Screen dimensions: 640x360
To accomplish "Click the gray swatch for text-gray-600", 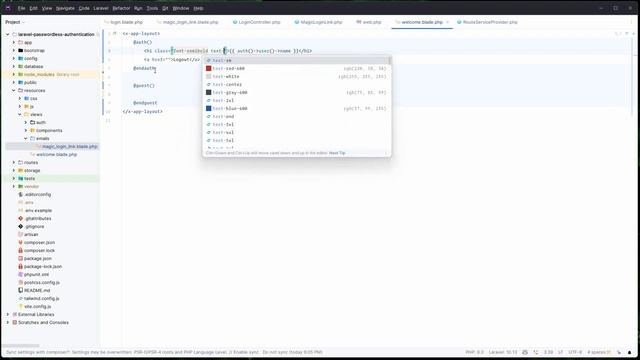I will [x=209, y=93].
